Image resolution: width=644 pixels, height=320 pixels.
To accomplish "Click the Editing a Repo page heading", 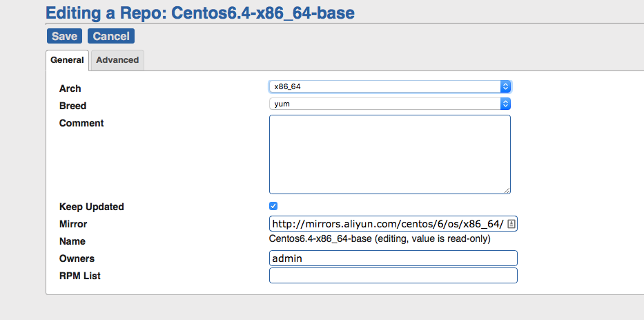I will 200,12.
